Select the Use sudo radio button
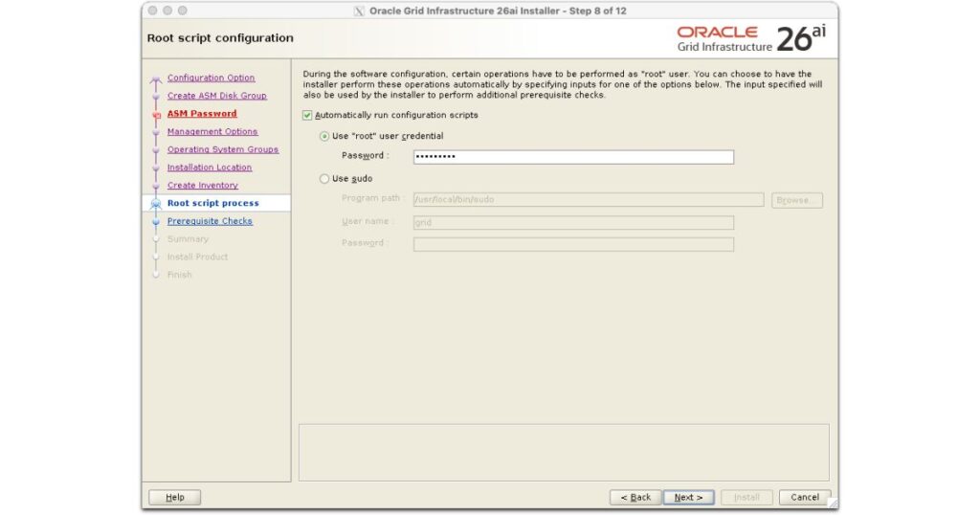The image size is (980, 515). pyautogui.click(x=323, y=179)
